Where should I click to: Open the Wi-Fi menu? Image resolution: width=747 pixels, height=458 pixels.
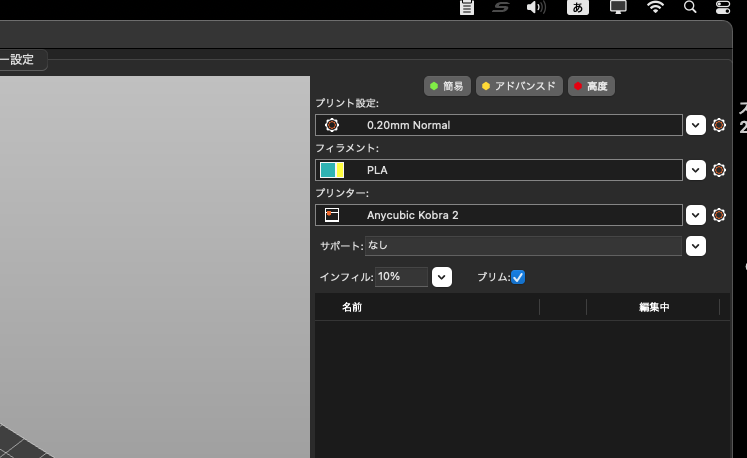tap(656, 7)
